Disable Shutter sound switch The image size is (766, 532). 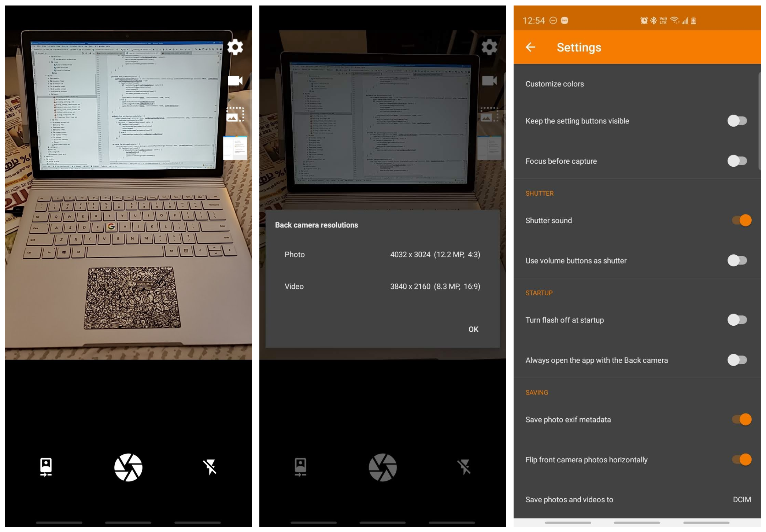pos(741,221)
